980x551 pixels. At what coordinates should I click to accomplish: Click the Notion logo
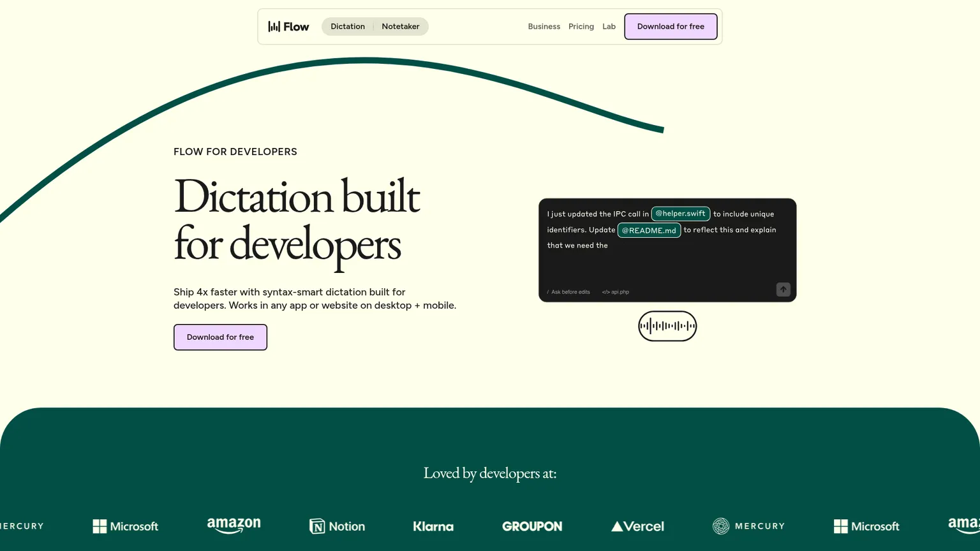338,526
